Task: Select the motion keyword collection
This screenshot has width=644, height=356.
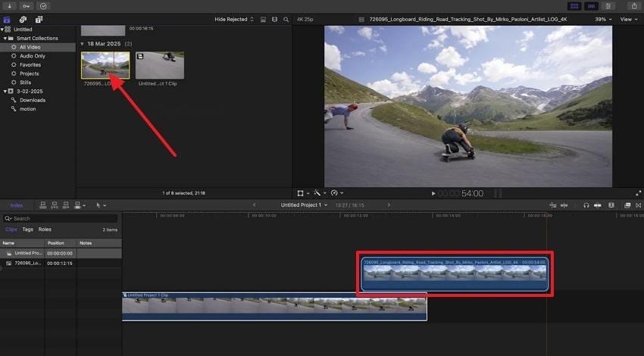Action: [27, 109]
